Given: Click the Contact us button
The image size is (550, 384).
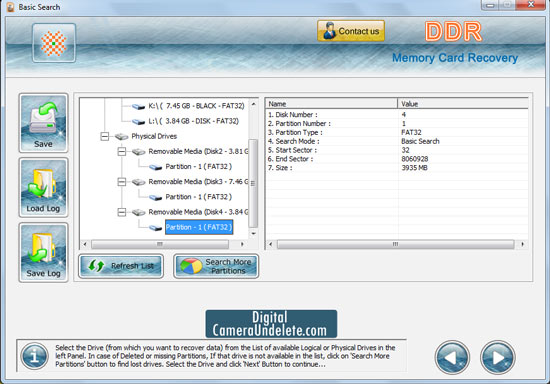Looking at the screenshot, I should [351, 31].
